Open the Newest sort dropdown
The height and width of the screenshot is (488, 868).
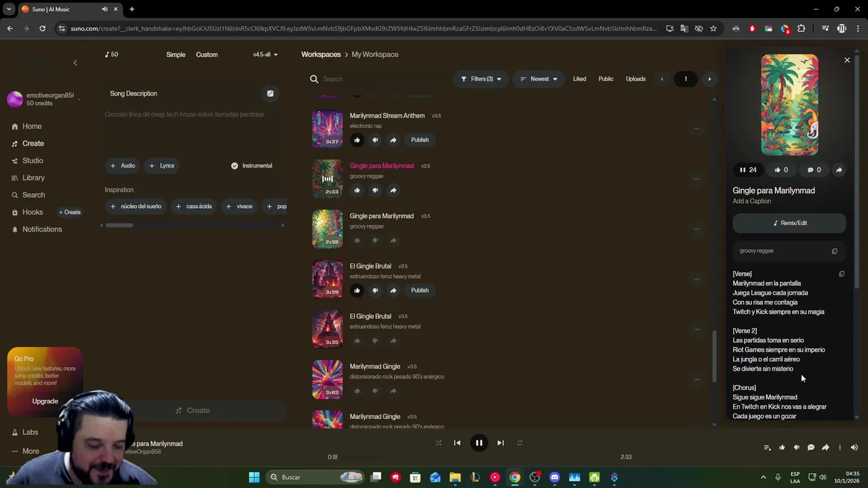[539, 79]
